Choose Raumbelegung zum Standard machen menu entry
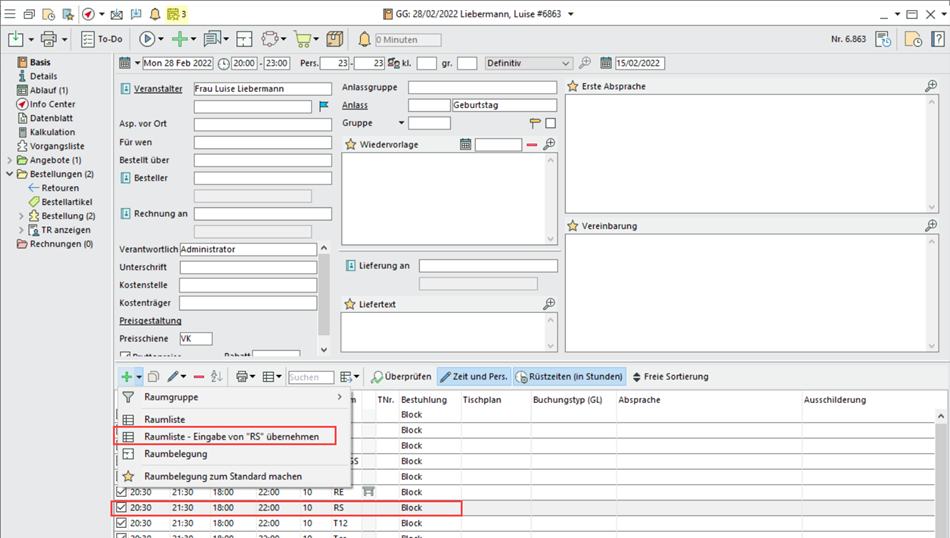Image resolution: width=950 pixels, height=538 pixels. click(222, 476)
